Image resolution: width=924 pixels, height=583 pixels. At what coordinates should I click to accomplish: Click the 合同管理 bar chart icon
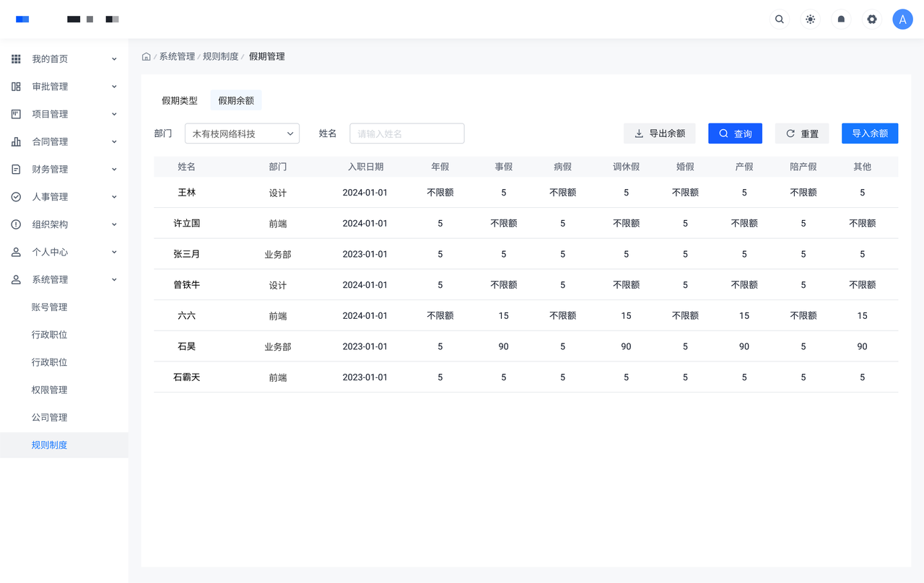pos(16,142)
